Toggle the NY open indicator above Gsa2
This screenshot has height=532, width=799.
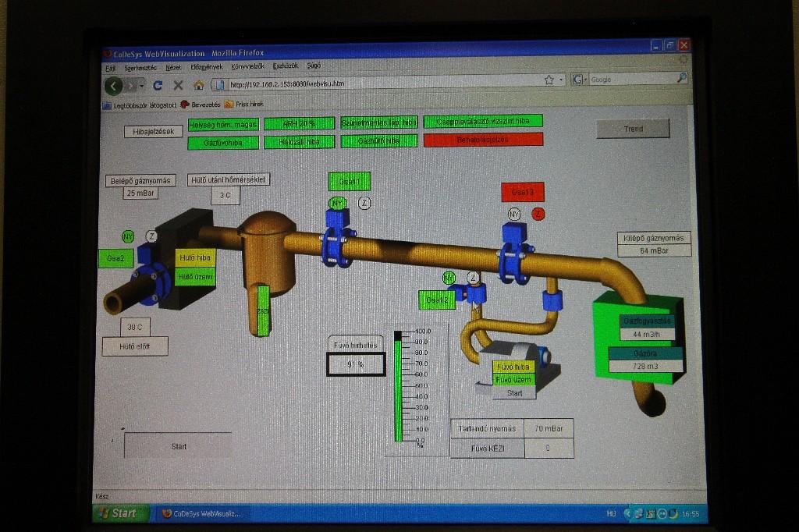128,236
